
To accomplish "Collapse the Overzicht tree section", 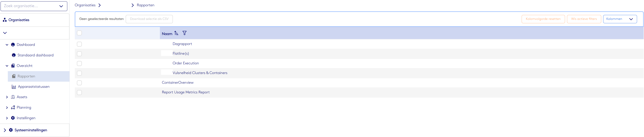I will click(7, 66).
